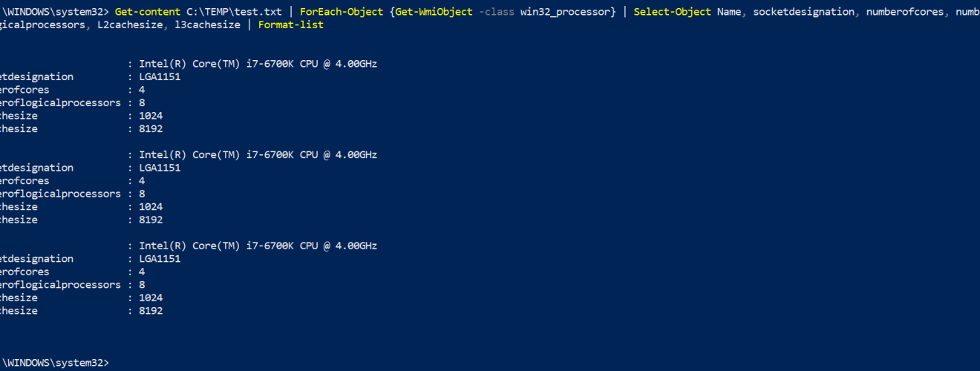Click Format-list at end of command
This screenshot has height=371, width=980.
(x=291, y=25)
